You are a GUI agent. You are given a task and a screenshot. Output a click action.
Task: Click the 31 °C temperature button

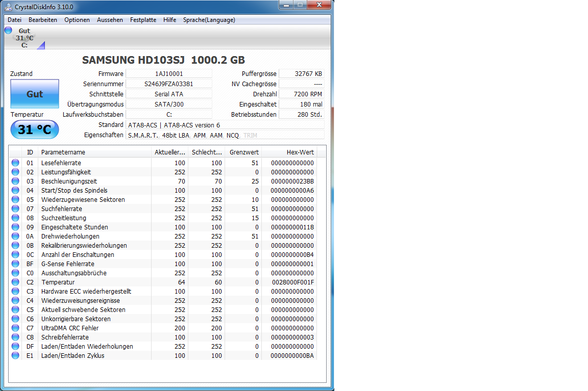[35, 129]
